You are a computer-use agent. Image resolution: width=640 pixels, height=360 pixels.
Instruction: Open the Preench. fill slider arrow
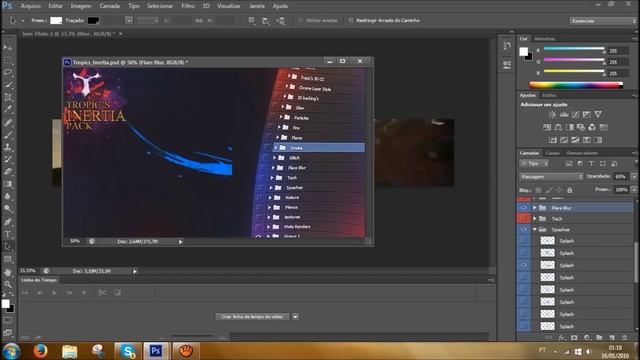634,190
